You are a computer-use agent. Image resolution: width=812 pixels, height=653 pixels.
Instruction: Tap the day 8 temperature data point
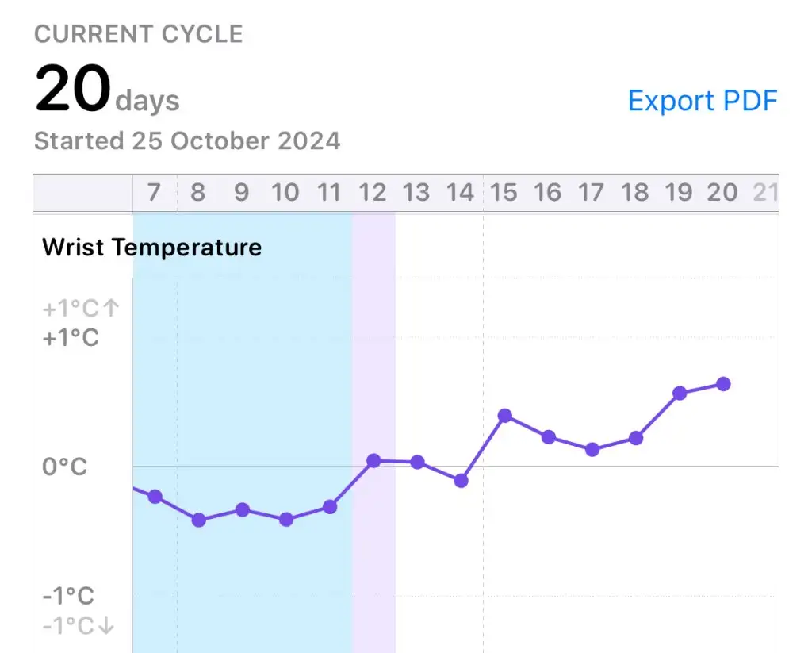point(199,520)
